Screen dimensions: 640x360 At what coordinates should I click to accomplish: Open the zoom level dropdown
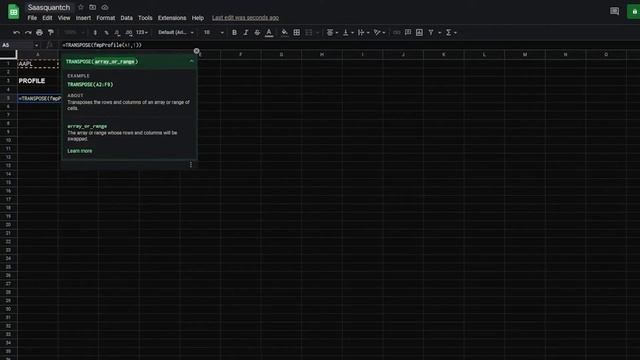point(74,32)
